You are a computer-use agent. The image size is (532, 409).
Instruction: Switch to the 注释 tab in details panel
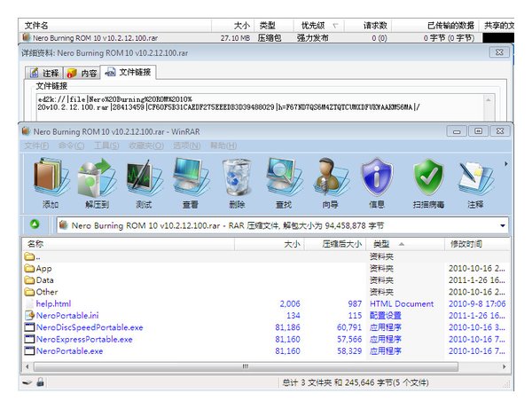coord(44,73)
